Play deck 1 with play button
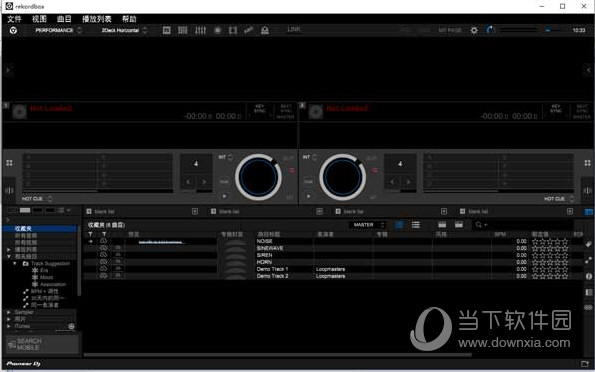Viewport: 595px width, 372px height. pyautogui.click(x=224, y=196)
